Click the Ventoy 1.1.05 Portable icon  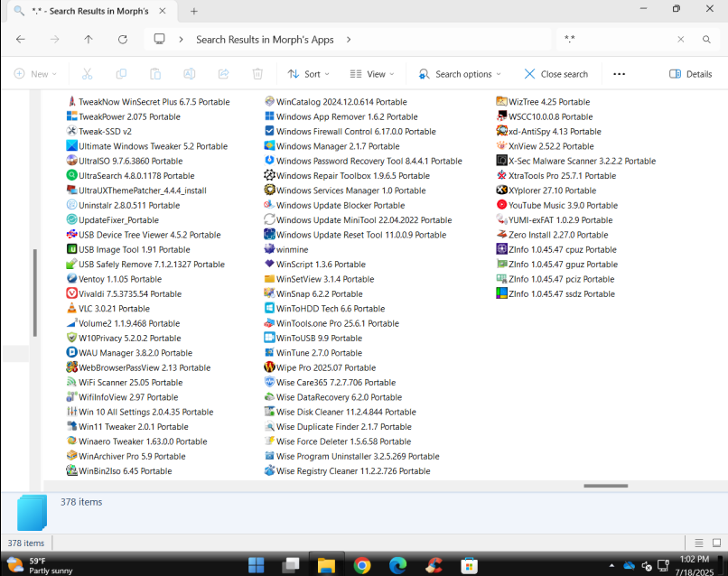tap(71, 278)
